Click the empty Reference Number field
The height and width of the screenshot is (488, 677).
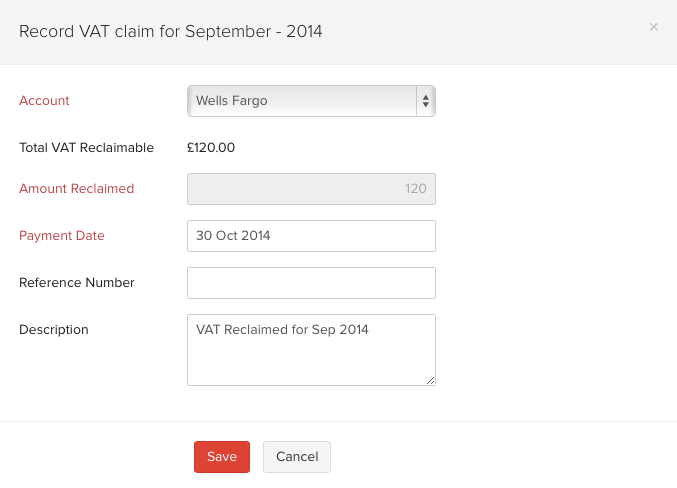pyautogui.click(x=311, y=283)
